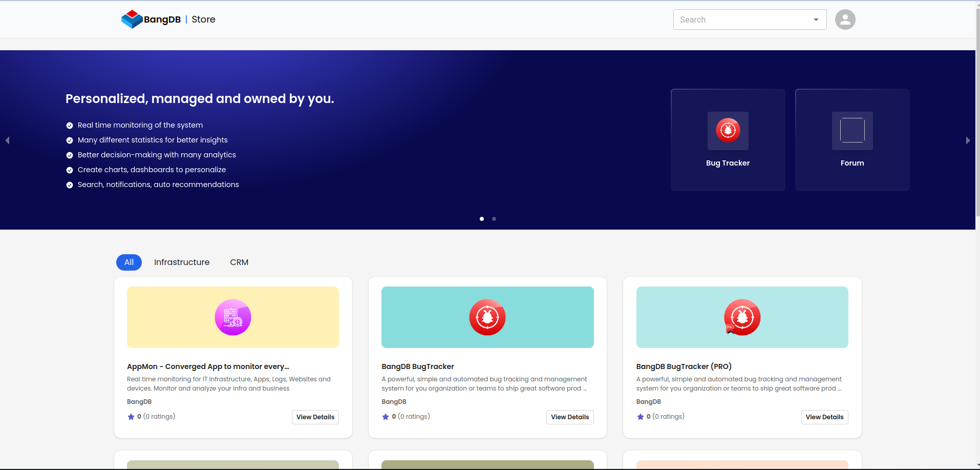Screen dimensions: 980x470
Task: Open the Store header link
Action: tap(203, 19)
